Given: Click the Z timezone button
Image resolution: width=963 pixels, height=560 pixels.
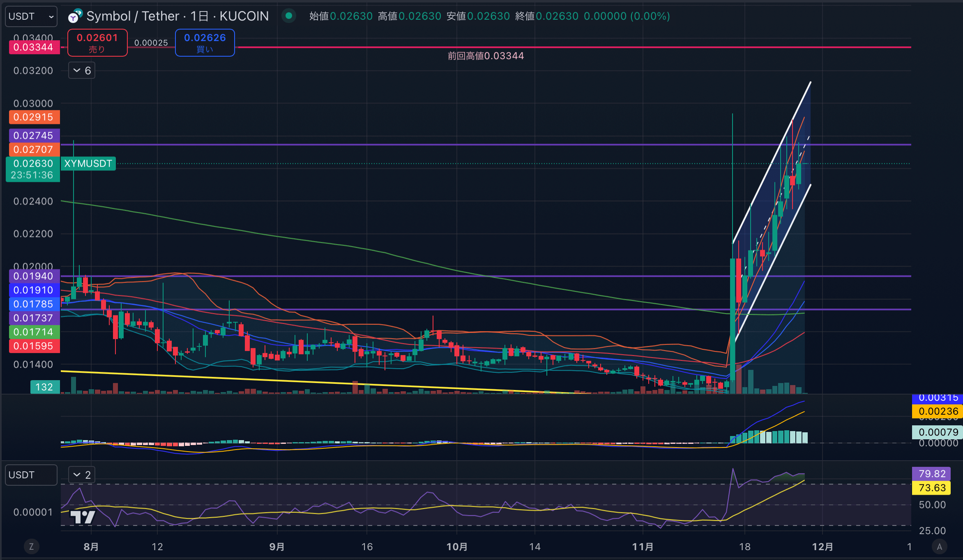Looking at the screenshot, I should point(31,546).
